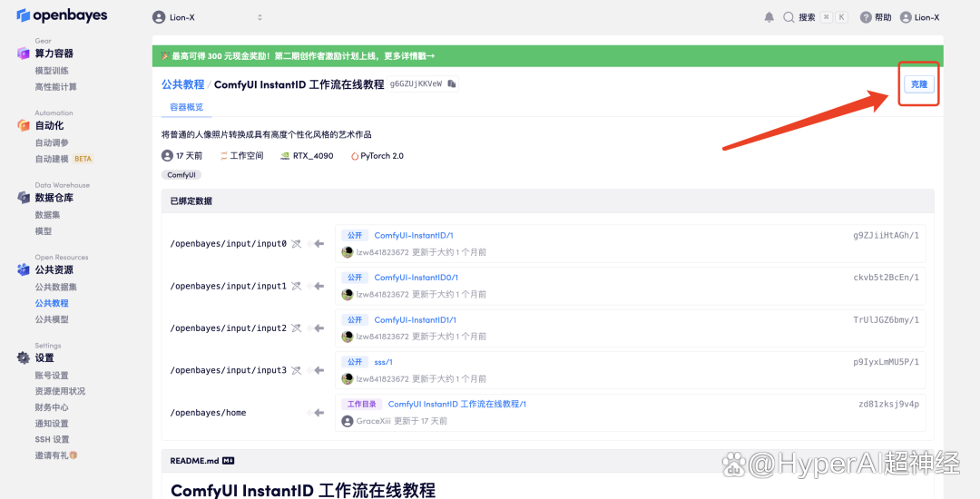The image size is (980, 499).
Task: Click the unbind icon beside input0 path
Action: 296,243
